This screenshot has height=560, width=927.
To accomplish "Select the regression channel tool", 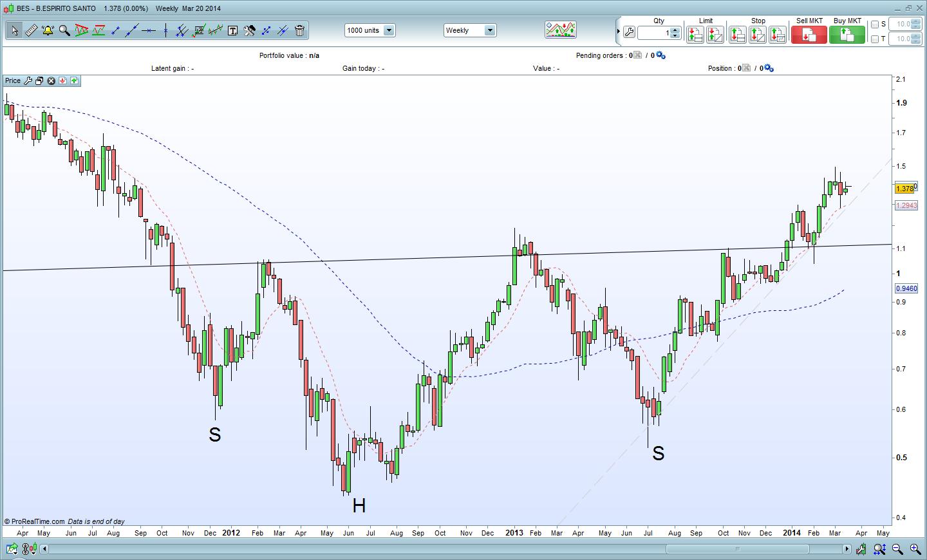I will 216,30.
